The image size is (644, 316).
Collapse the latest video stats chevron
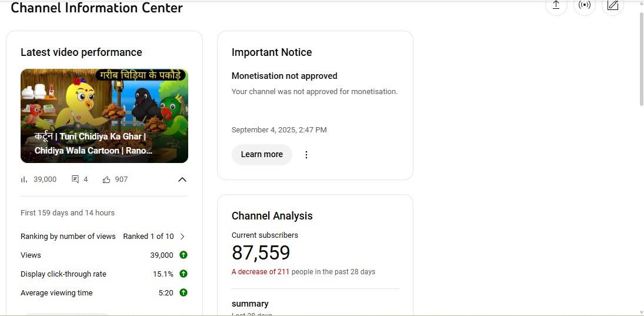coord(182,179)
